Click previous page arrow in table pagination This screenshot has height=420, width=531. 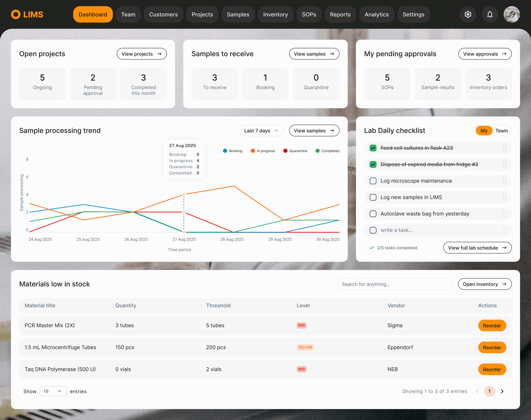click(x=477, y=391)
